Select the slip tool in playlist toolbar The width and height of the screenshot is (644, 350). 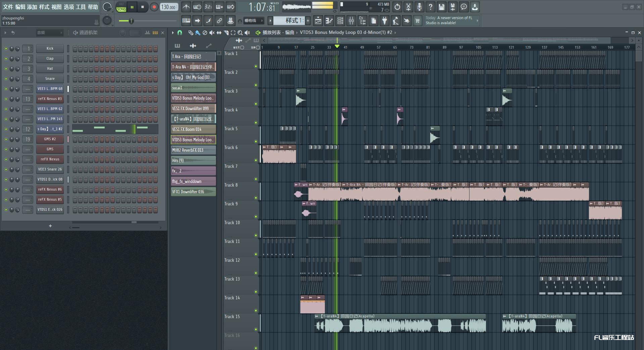[219, 33]
